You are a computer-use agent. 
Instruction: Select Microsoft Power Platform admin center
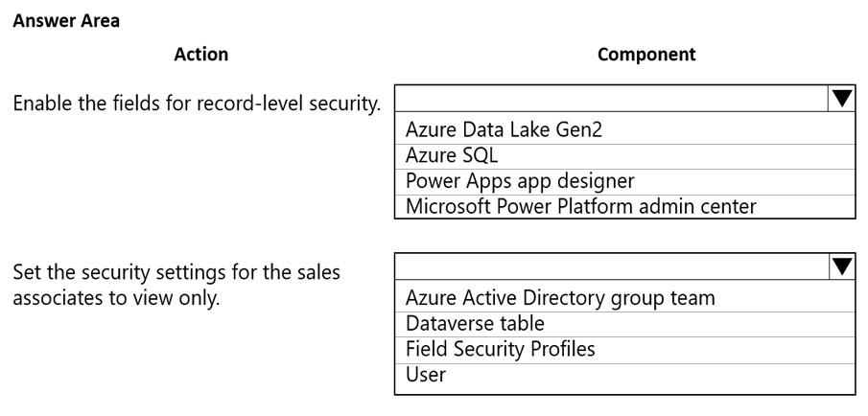(x=580, y=206)
